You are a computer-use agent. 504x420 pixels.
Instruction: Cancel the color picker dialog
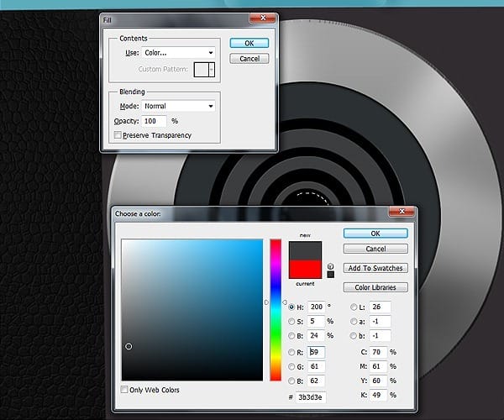[x=375, y=249]
